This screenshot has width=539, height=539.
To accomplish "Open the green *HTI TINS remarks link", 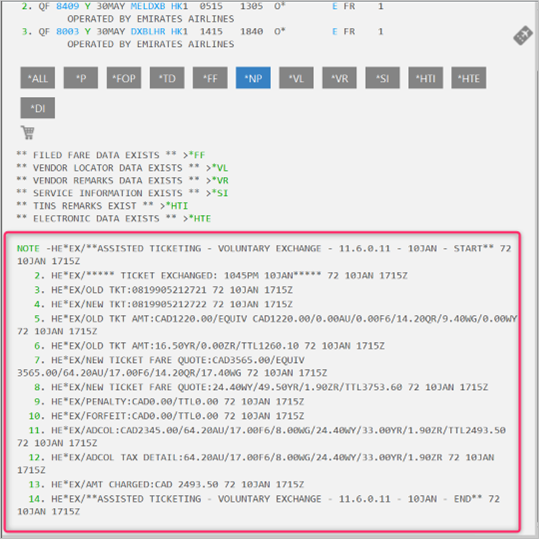I will (x=177, y=206).
